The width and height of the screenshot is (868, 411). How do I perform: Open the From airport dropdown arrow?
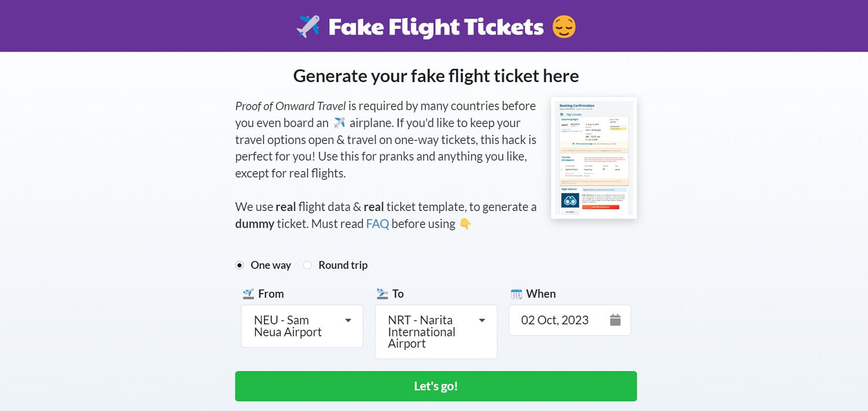pos(348,320)
